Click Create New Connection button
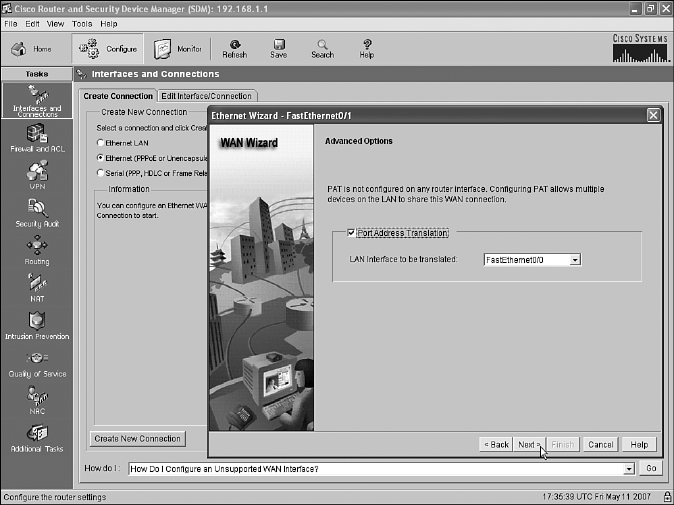The image size is (674, 505). point(138,439)
